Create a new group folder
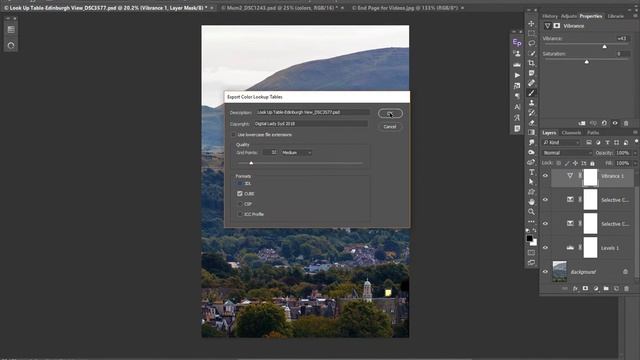 pyautogui.click(x=606, y=289)
